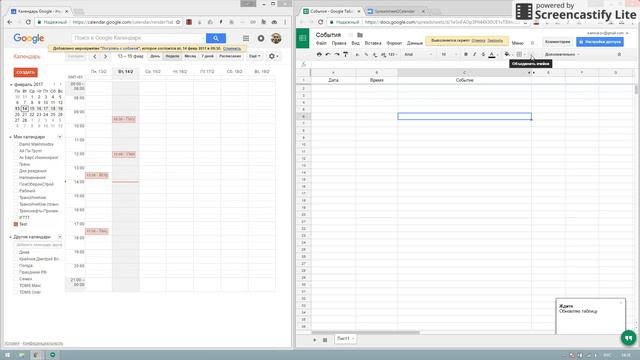This screenshot has height=360, width=640.
Task: Open the Ещё dropdown in Calendar views
Action: pos(255,56)
